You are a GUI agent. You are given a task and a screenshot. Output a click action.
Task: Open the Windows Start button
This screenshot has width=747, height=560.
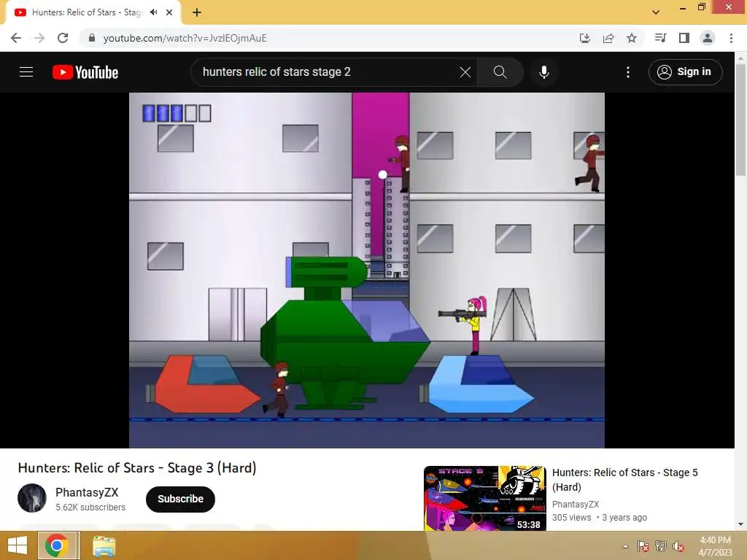[x=18, y=545]
